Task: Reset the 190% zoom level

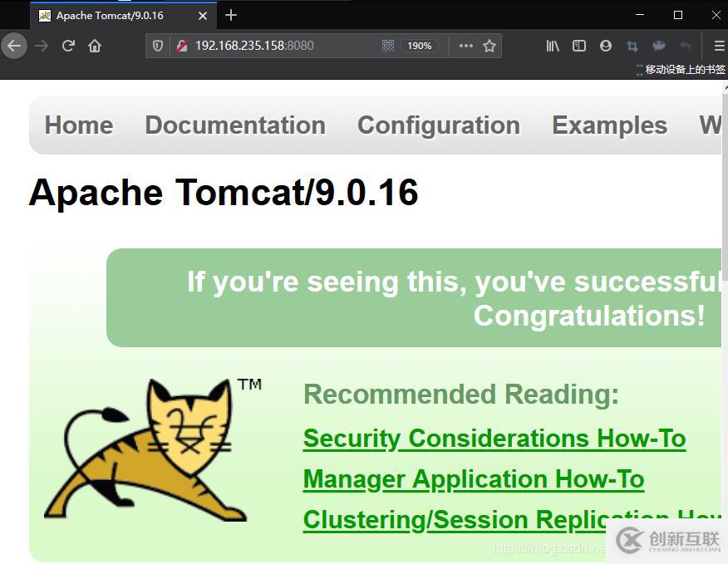Action: click(419, 46)
